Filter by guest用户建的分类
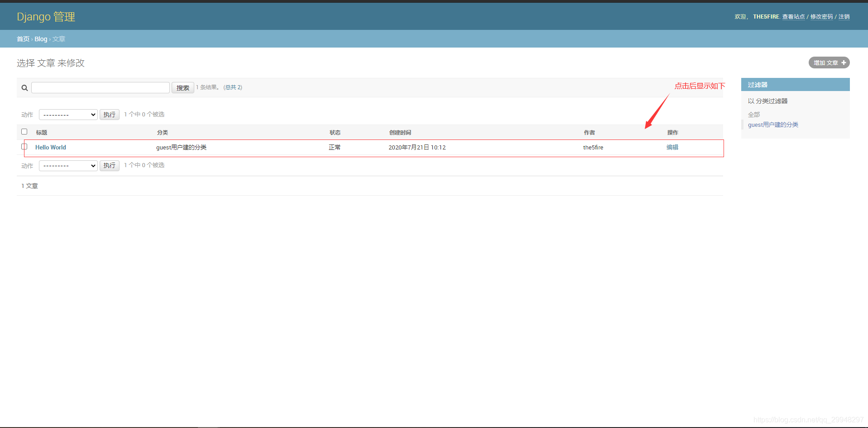 point(773,125)
